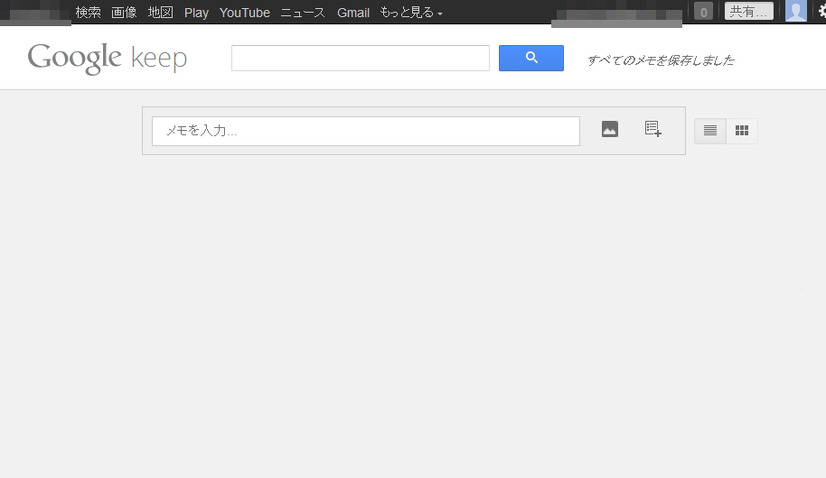Click the すべてのメモを保存しました status text

(661, 61)
